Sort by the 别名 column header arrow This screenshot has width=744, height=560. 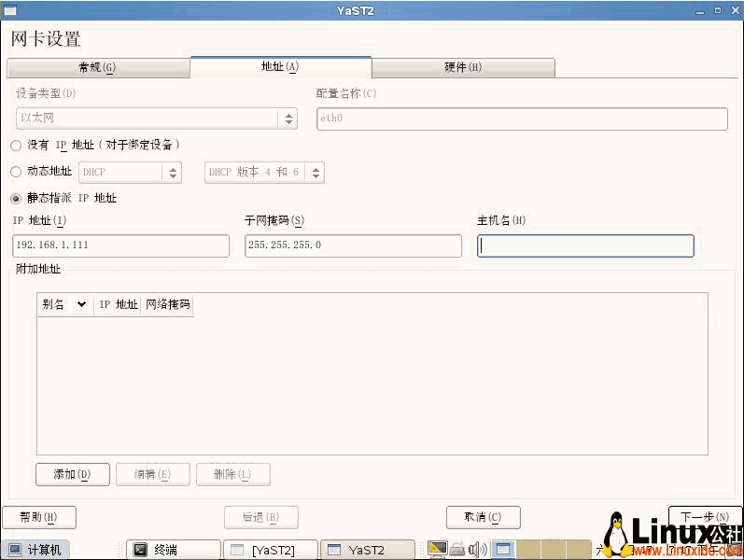pos(81,304)
